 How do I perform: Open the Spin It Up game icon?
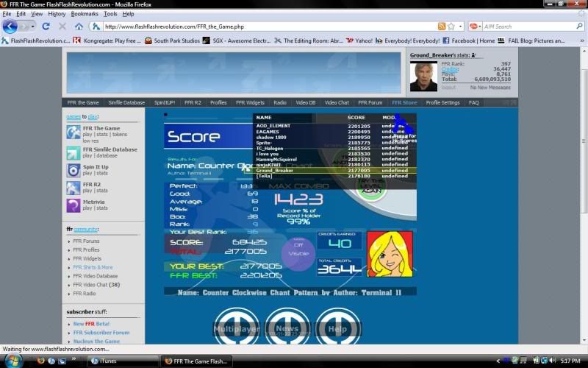73,170
